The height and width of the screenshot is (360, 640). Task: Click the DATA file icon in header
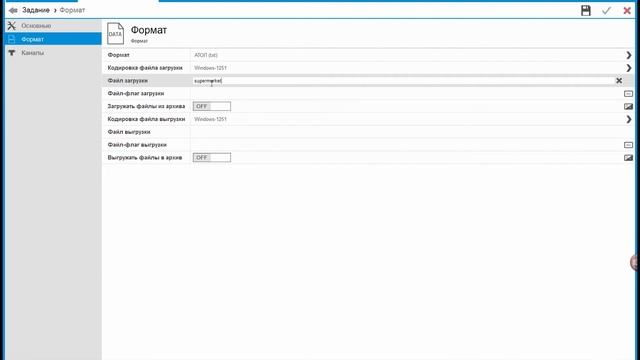pos(115,33)
